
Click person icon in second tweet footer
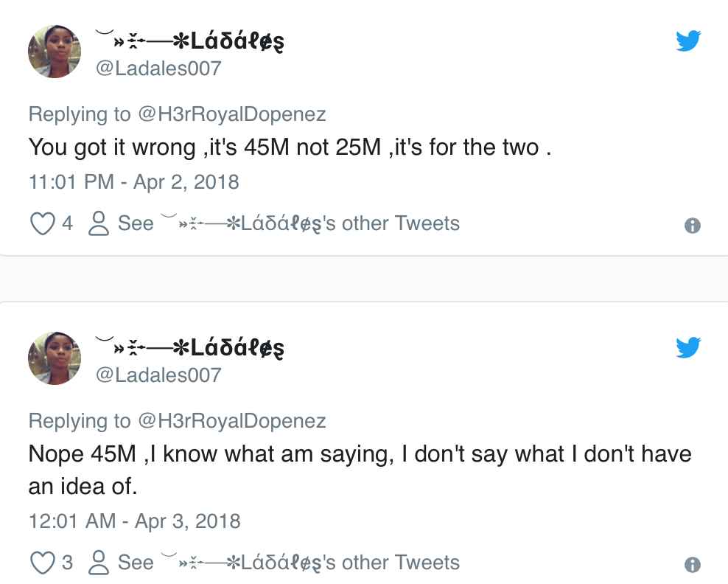coord(98,563)
